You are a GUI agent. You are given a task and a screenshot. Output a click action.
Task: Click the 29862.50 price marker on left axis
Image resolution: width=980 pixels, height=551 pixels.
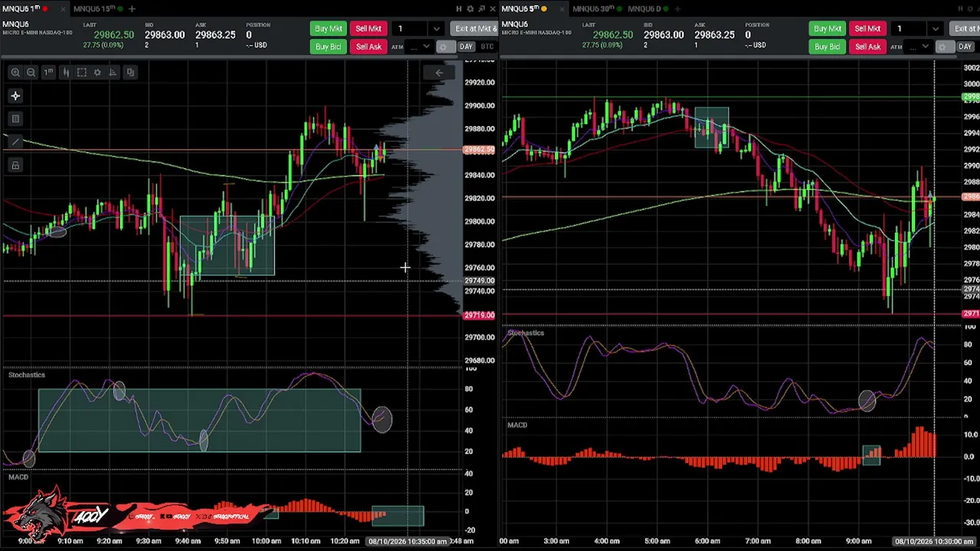tap(479, 151)
